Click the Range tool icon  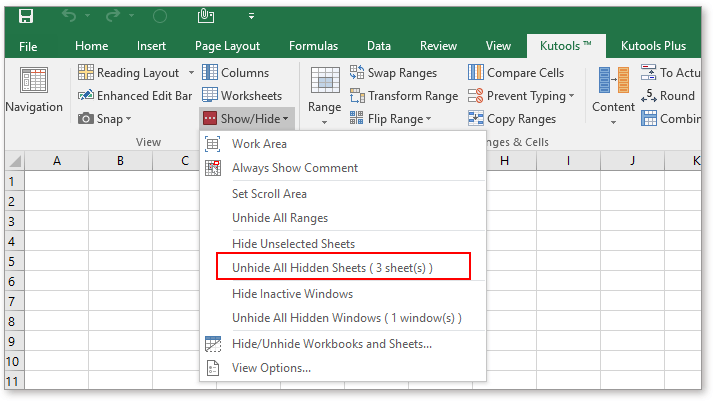pyautogui.click(x=325, y=81)
